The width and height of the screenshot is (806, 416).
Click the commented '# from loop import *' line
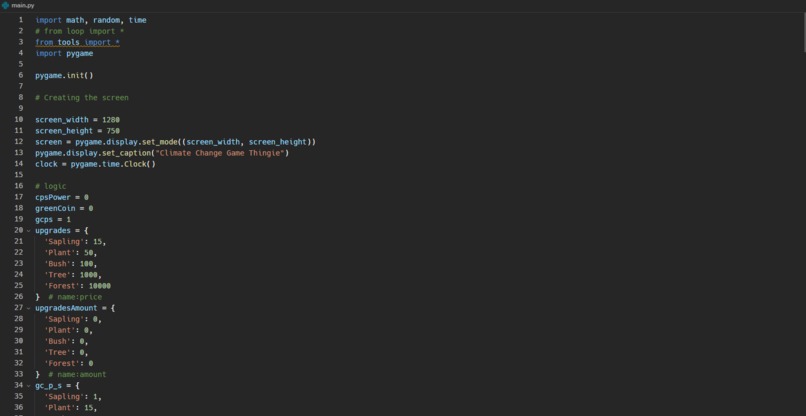click(x=80, y=31)
